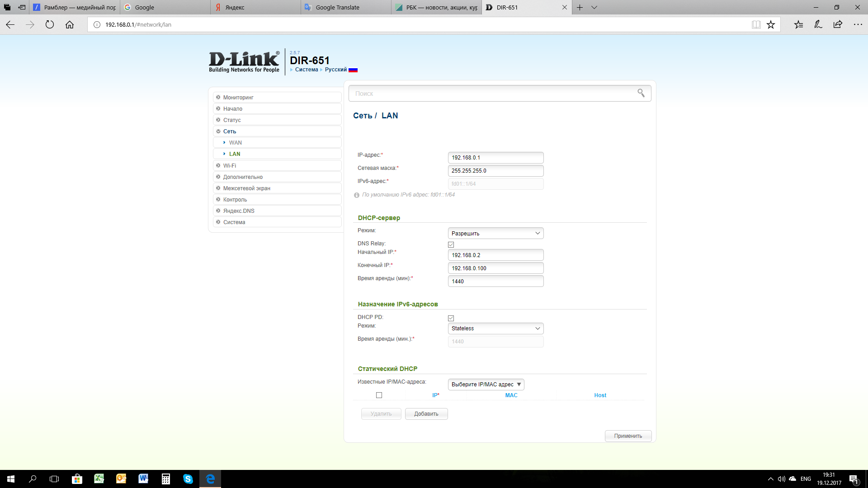This screenshot has width=868, height=488.
Task: Open the Skype taskbar icon
Action: (188, 479)
